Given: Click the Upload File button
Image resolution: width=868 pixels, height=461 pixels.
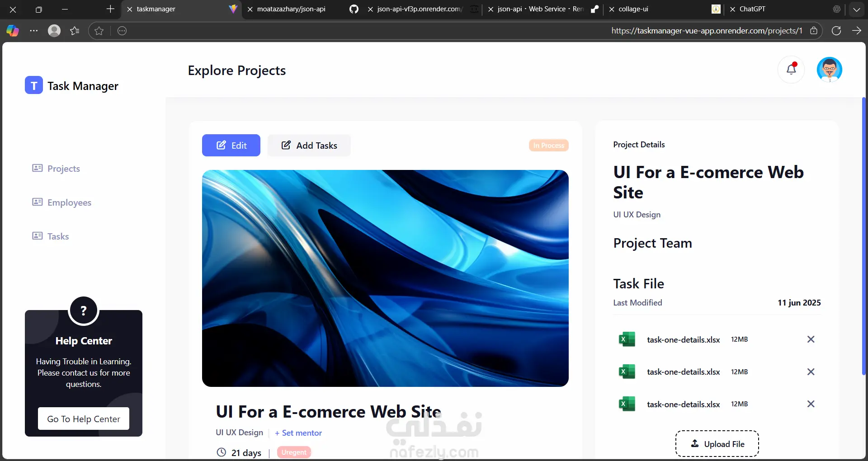Looking at the screenshot, I should click(x=717, y=444).
